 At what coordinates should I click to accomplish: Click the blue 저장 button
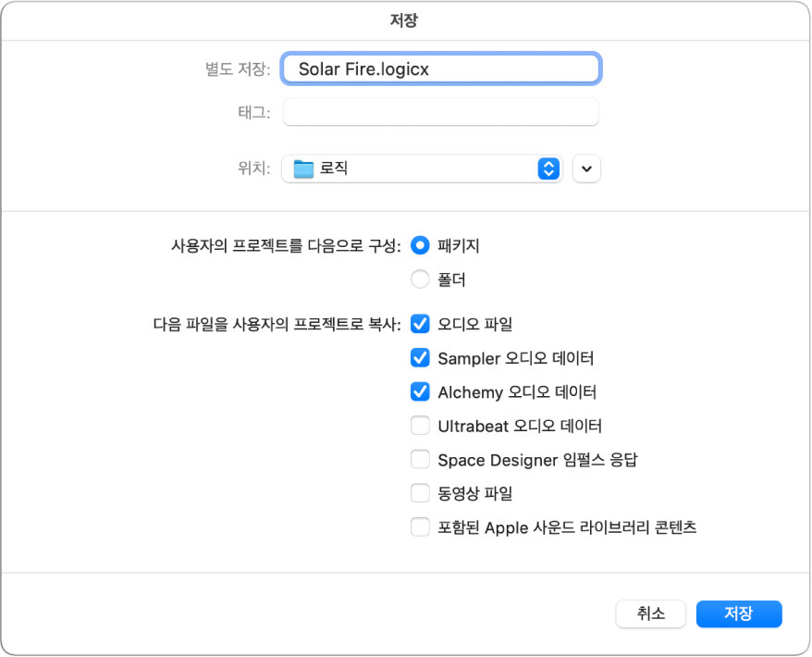pyautogui.click(x=739, y=614)
